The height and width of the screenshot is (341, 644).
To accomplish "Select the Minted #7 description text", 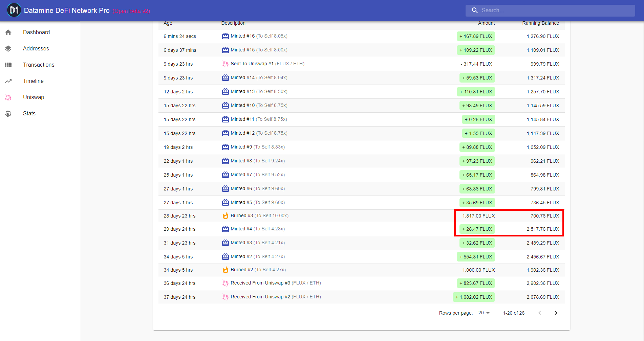I will click(x=258, y=175).
